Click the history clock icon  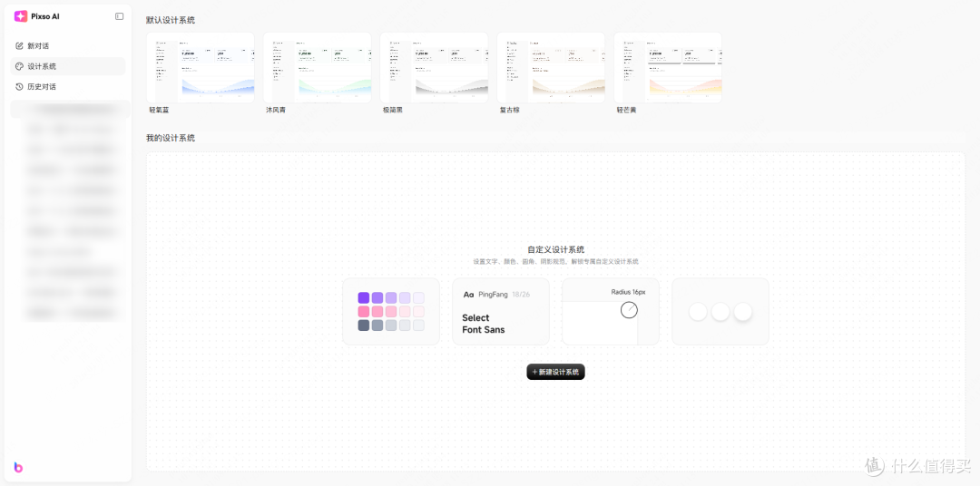point(19,87)
